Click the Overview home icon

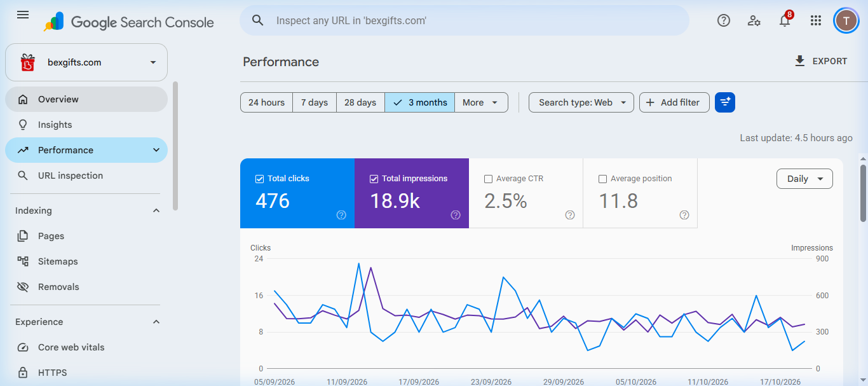pos(23,99)
